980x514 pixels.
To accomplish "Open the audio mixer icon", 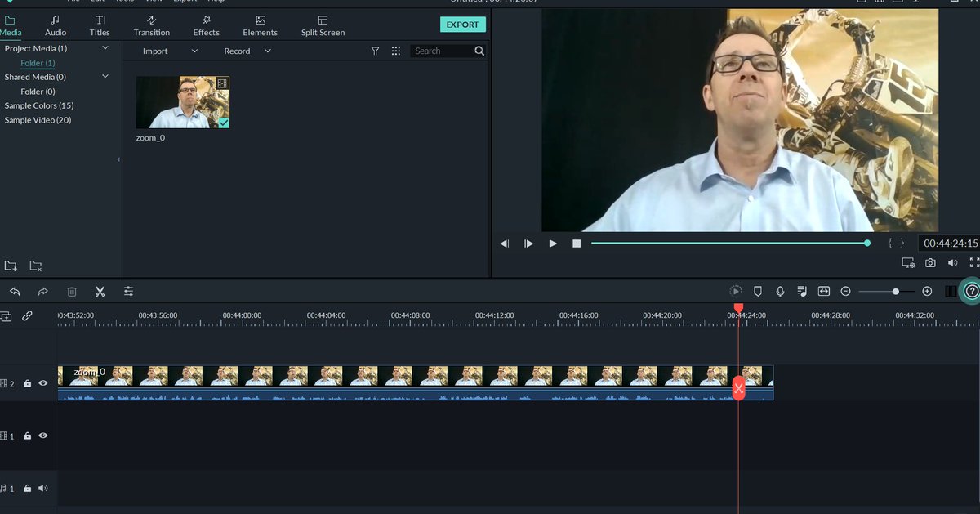I will 802,291.
